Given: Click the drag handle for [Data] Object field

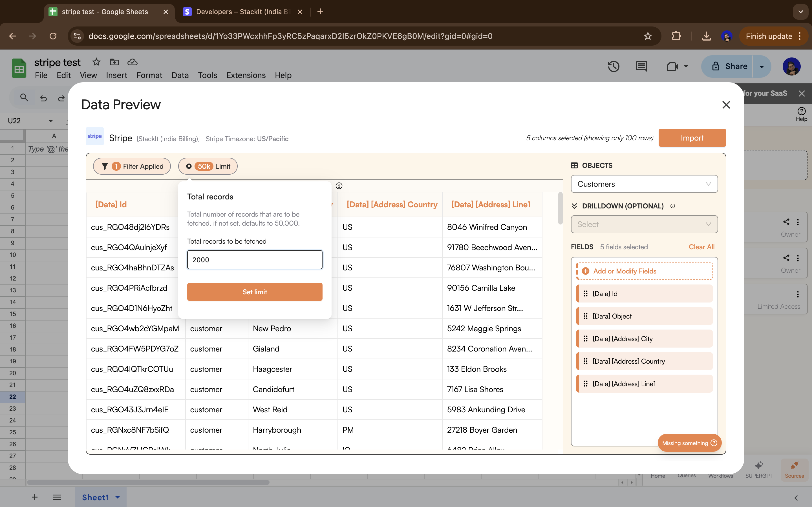Looking at the screenshot, I should (x=586, y=316).
